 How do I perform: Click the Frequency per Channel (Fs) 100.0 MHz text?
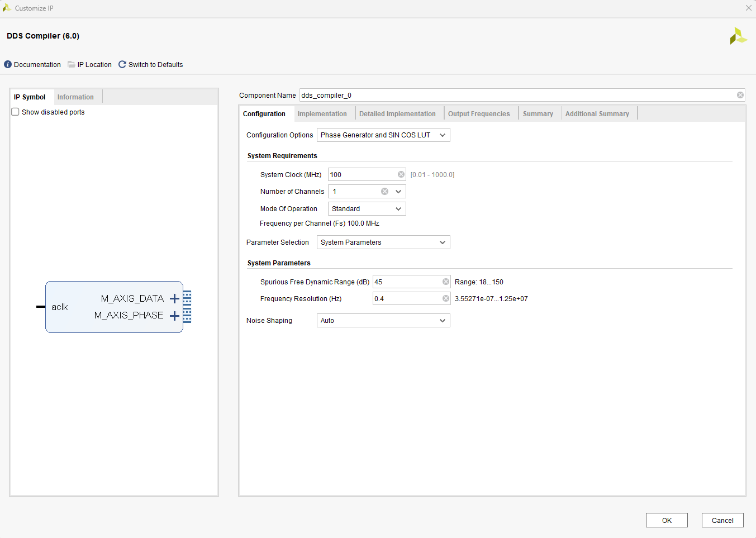[320, 223]
